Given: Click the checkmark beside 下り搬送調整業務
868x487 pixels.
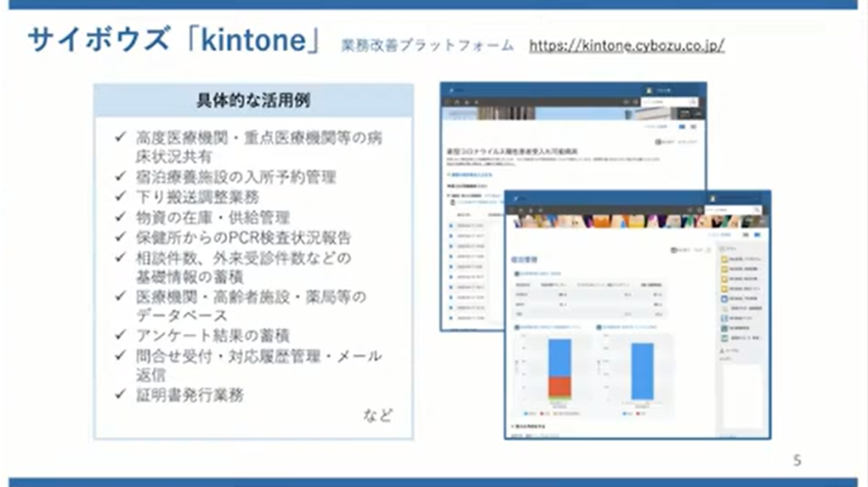Looking at the screenshot, I should coord(120,196).
